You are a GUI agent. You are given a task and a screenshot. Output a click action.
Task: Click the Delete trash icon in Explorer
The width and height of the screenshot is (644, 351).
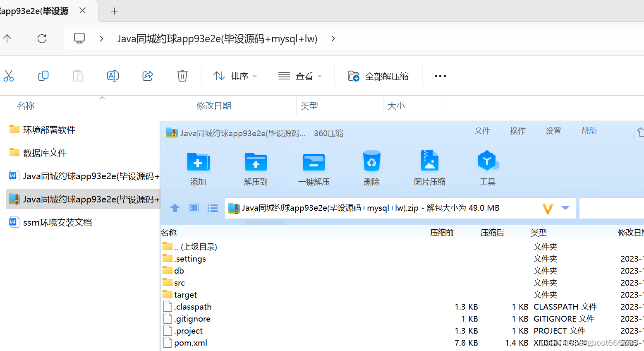click(x=182, y=76)
